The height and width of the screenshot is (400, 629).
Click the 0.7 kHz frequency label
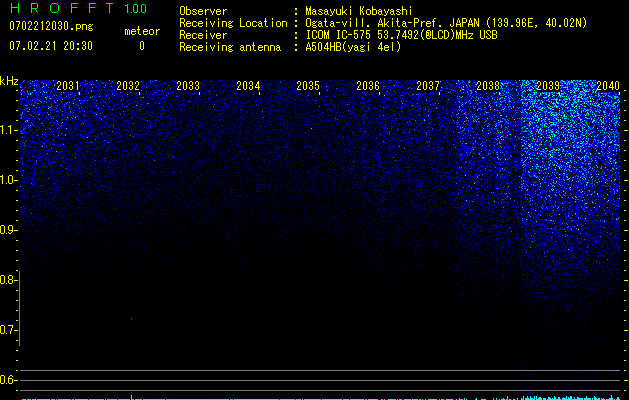(8, 330)
